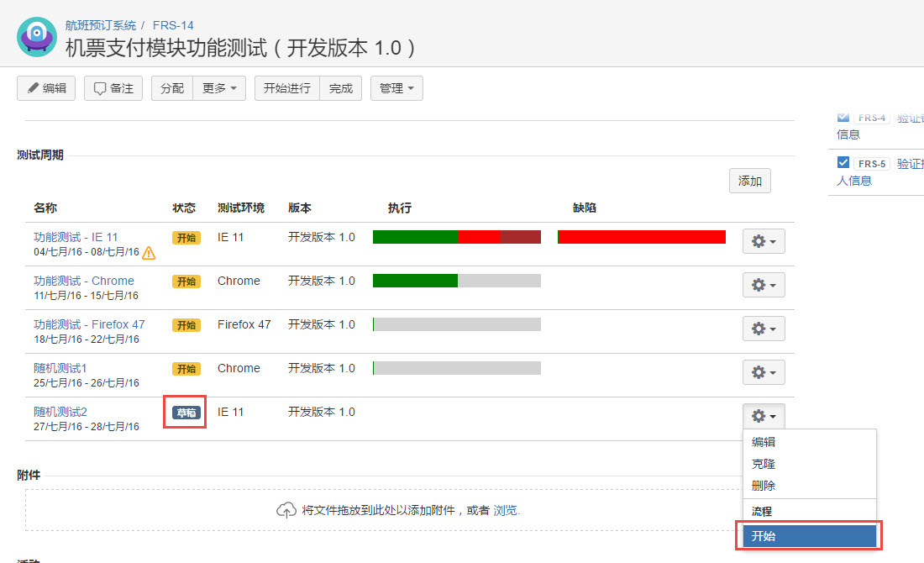The image size is (924, 563).
Task: Open the 随机测试1 cycle link
Action: [60, 368]
